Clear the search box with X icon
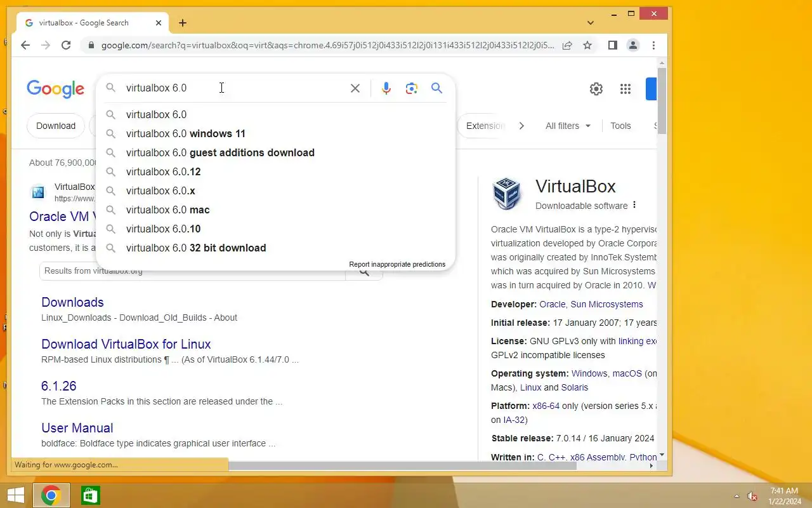 tap(355, 88)
